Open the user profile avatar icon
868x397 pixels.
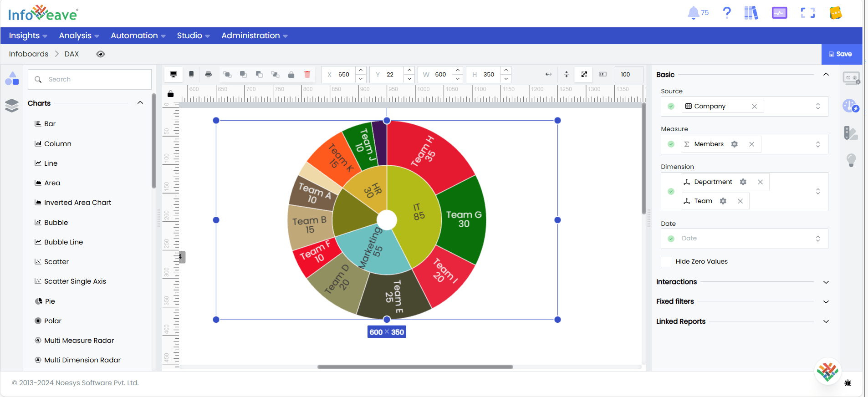(836, 13)
